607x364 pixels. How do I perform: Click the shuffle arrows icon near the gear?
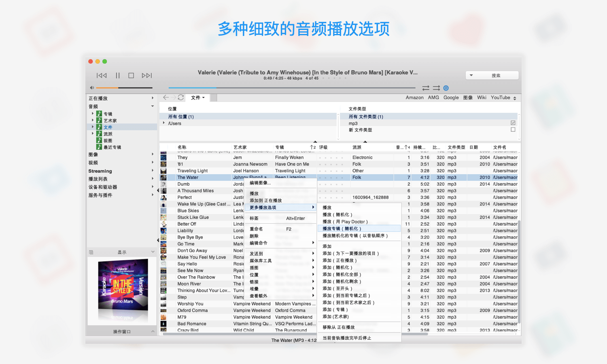click(426, 88)
